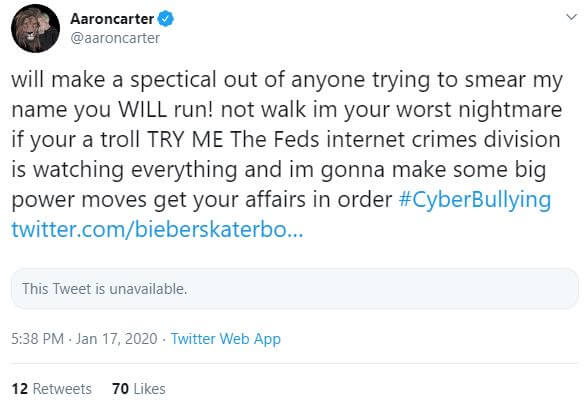View the 12 Retweets list
Viewport: 585px width, 411px height.
pyautogui.click(x=51, y=389)
